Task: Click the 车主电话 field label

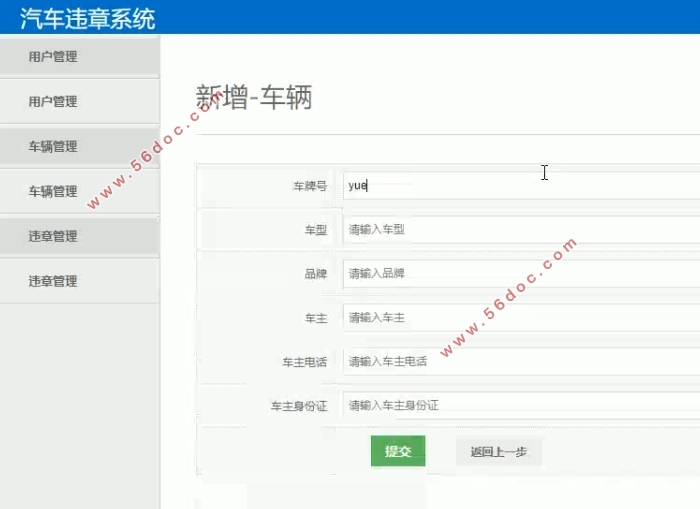Action: (304, 362)
